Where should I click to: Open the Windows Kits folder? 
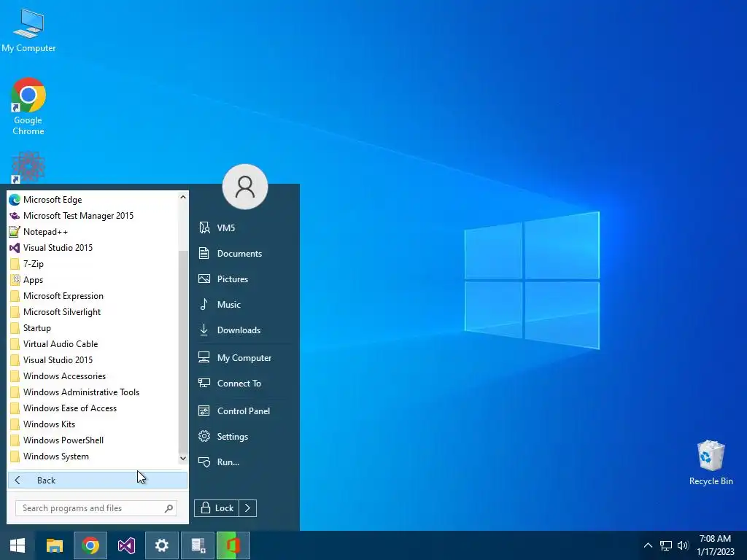click(93, 424)
